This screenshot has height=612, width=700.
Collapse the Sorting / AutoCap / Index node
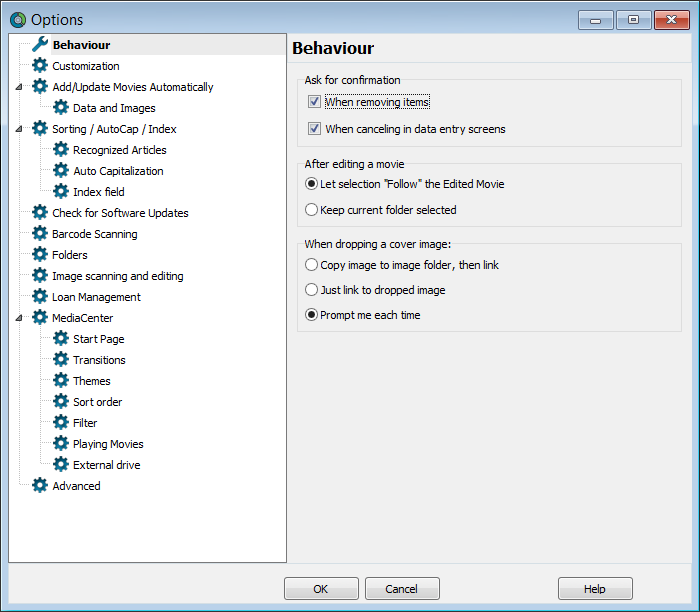(19, 129)
